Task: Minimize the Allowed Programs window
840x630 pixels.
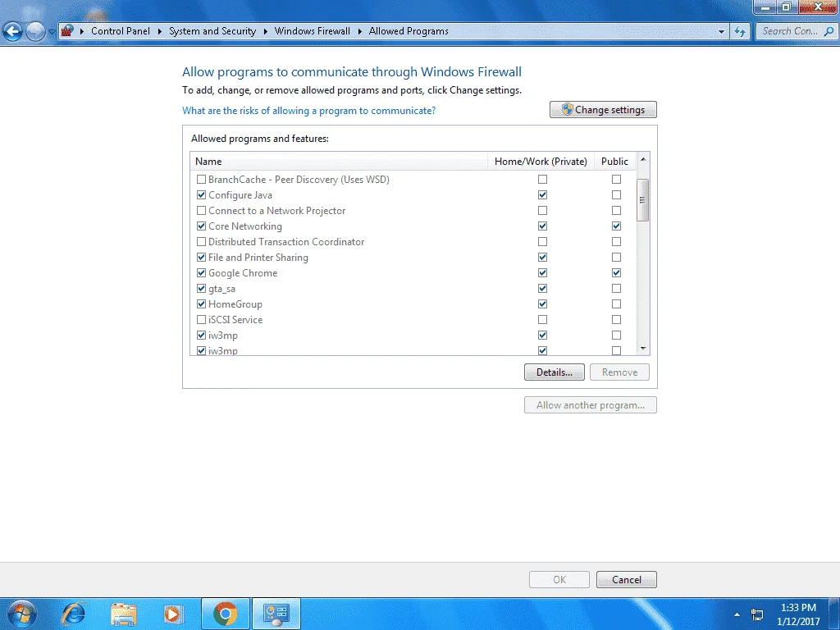Action: [765, 7]
